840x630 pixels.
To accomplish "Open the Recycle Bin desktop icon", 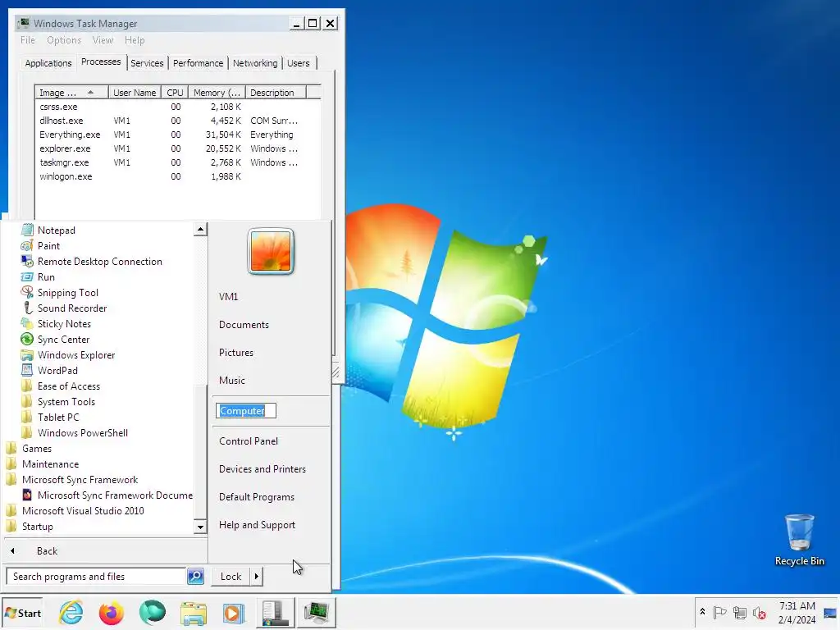I will pyautogui.click(x=799, y=540).
